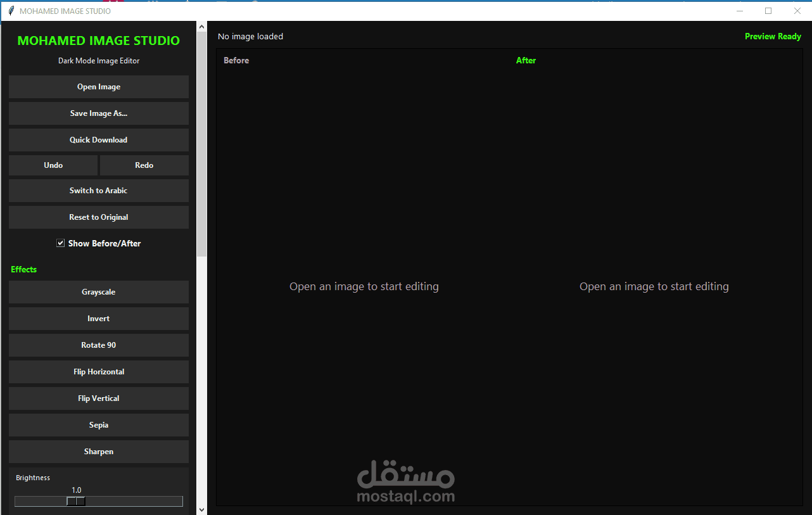Choose Save Image As... button

[x=99, y=113]
